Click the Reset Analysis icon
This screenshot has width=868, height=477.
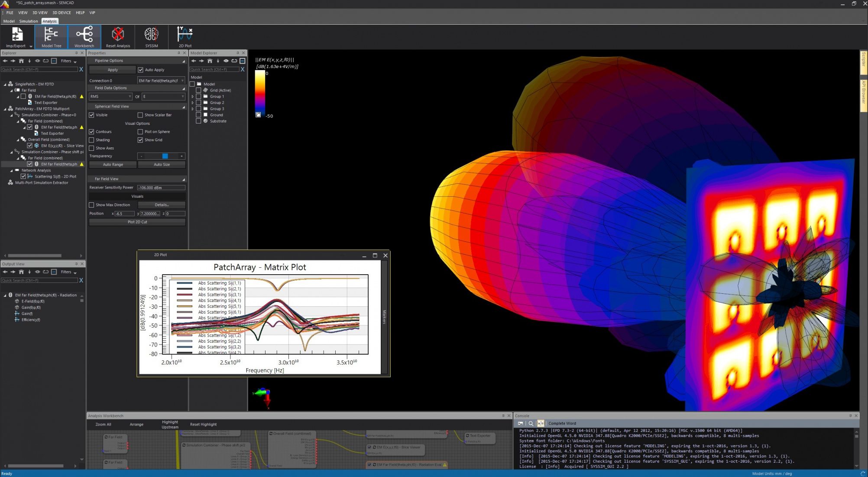[117, 37]
